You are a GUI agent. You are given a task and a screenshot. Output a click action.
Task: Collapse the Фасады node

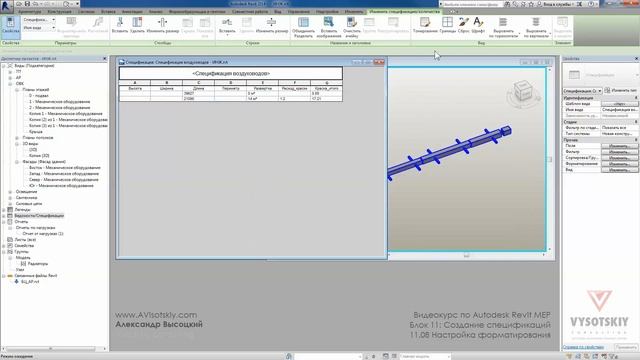coord(17,162)
